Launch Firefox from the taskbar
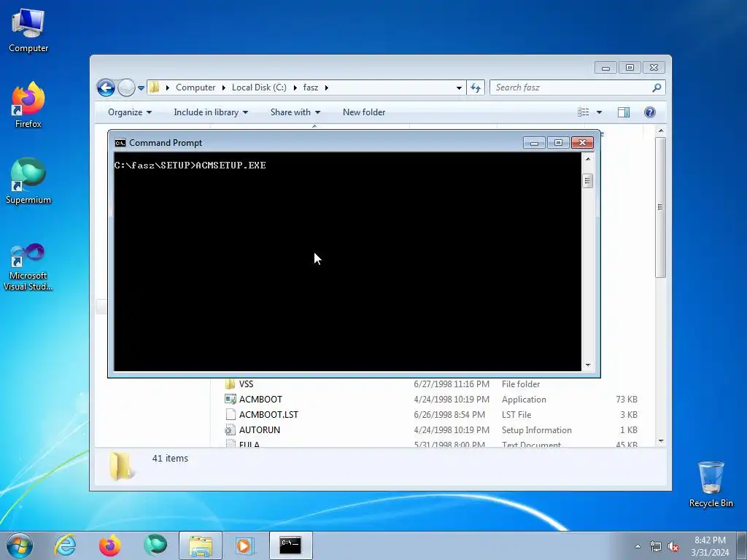 tap(110, 545)
